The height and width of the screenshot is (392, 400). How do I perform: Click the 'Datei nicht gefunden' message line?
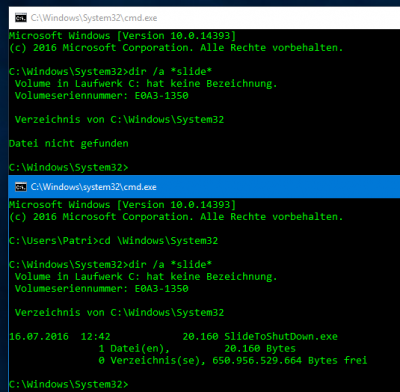point(69,144)
